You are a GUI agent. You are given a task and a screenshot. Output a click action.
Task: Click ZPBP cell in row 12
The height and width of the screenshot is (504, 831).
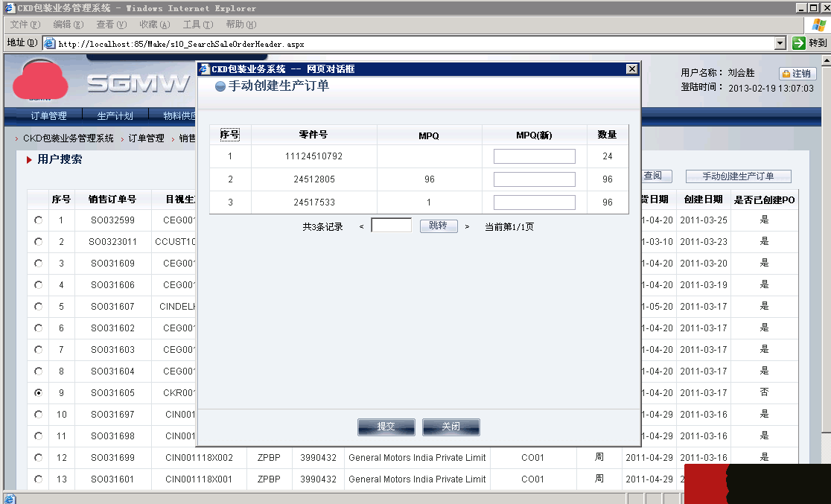coord(270,457)
